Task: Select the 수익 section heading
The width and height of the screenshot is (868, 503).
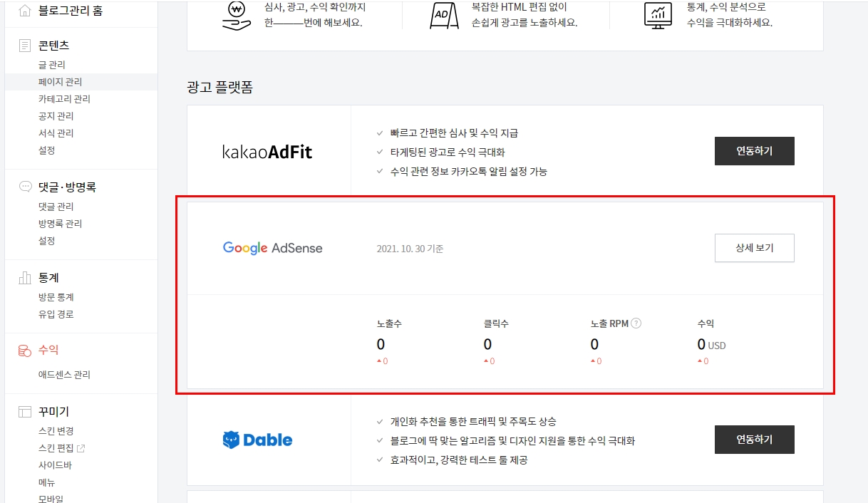Action: coord(48,350)
